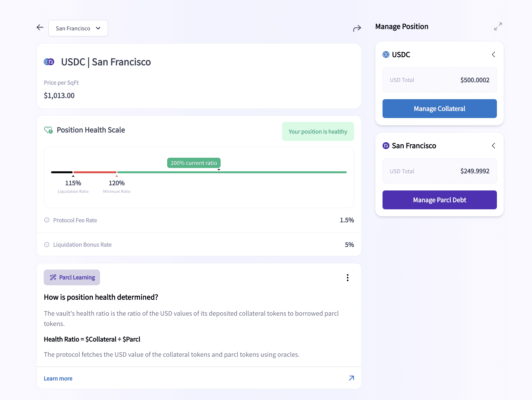Click the San Francisco parcl token icon
The image size is (532, 400).
click(386, 146)
